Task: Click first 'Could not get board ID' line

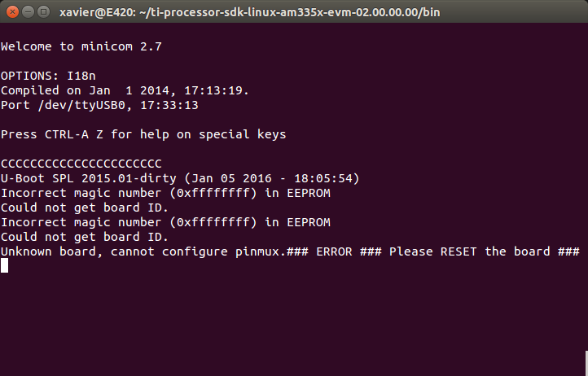Action: pos(85,208)
